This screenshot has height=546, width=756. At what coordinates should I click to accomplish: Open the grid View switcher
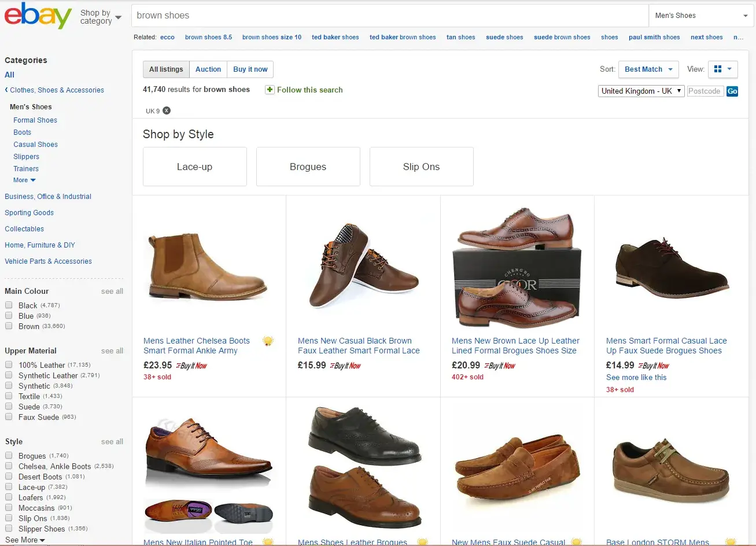(722, 69)
